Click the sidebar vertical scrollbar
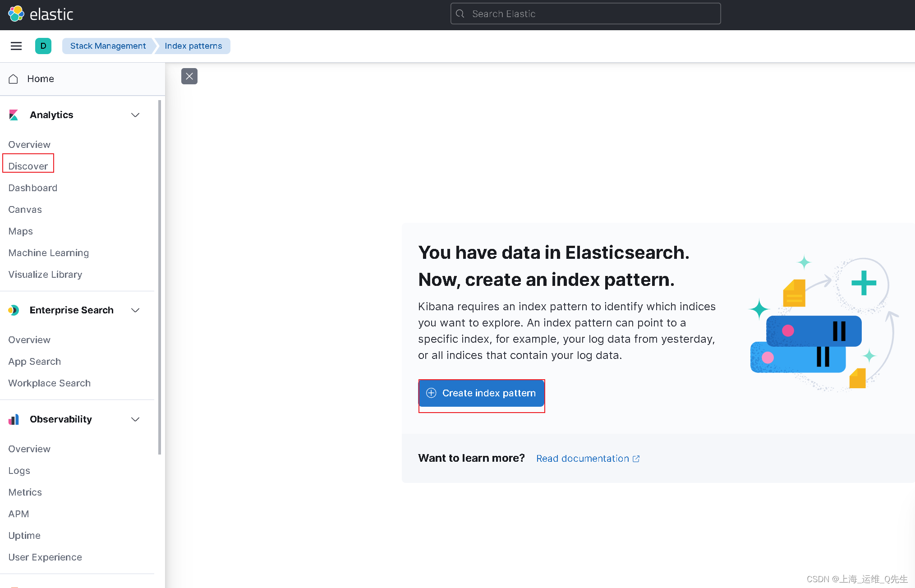 click(160, 277)
